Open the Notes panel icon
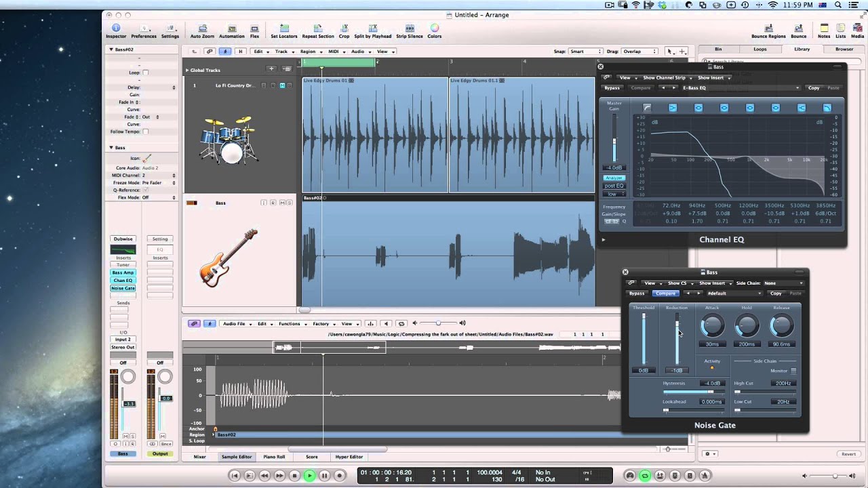Viewport: 868px width, 488px height. coord(823,31)
